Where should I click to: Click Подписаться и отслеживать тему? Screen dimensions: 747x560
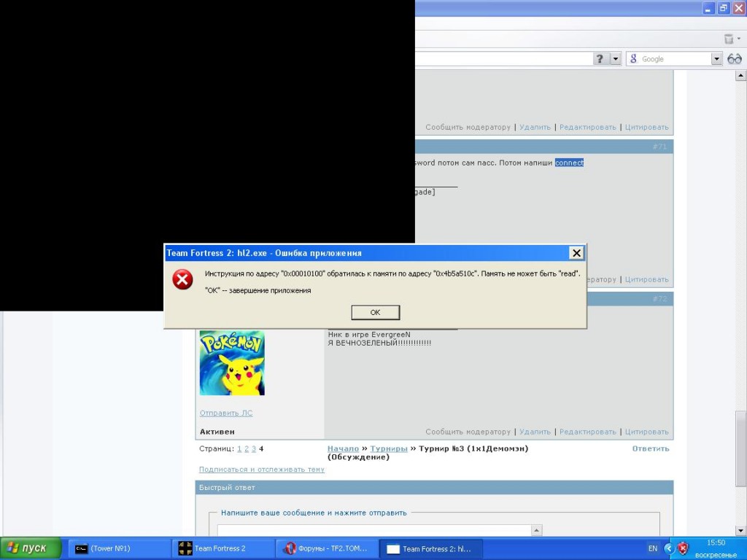click(262, 470)
